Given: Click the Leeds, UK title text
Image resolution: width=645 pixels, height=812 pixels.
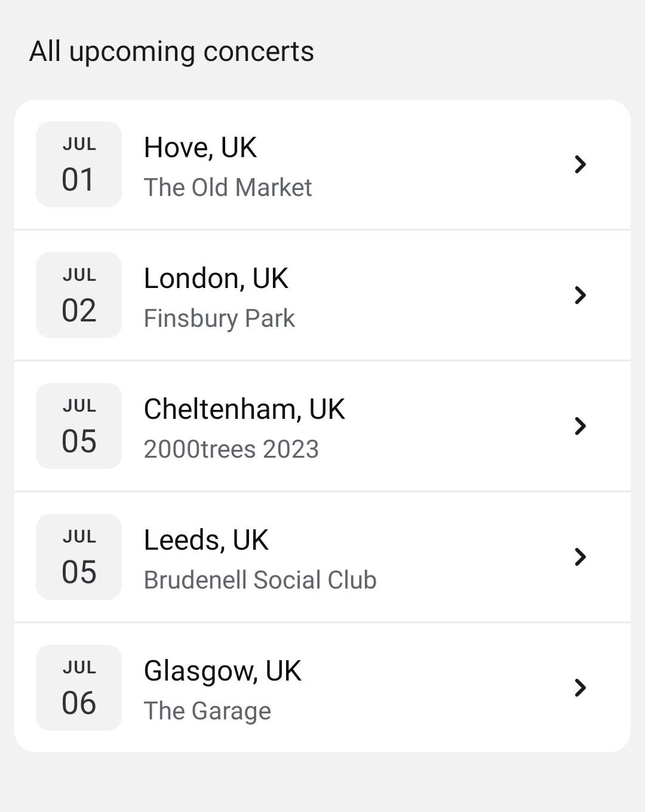Looking at the screenshot, I should [x=206, y=540].
